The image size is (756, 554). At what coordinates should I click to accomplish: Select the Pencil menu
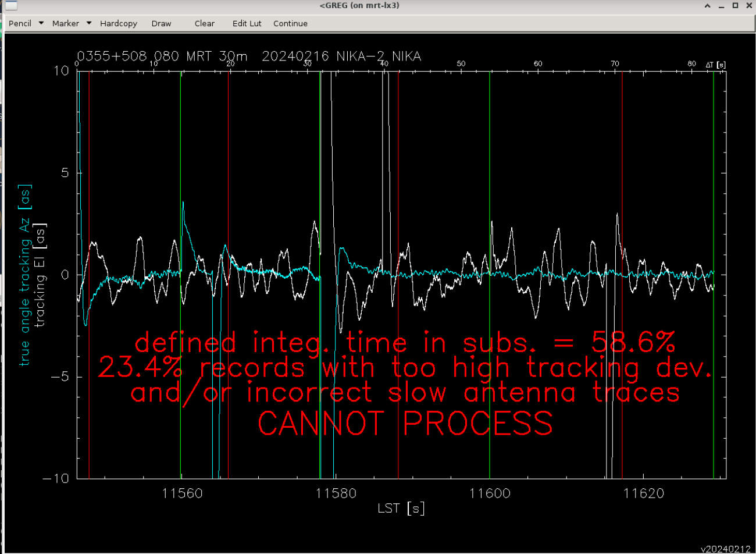tap(20, 23)
